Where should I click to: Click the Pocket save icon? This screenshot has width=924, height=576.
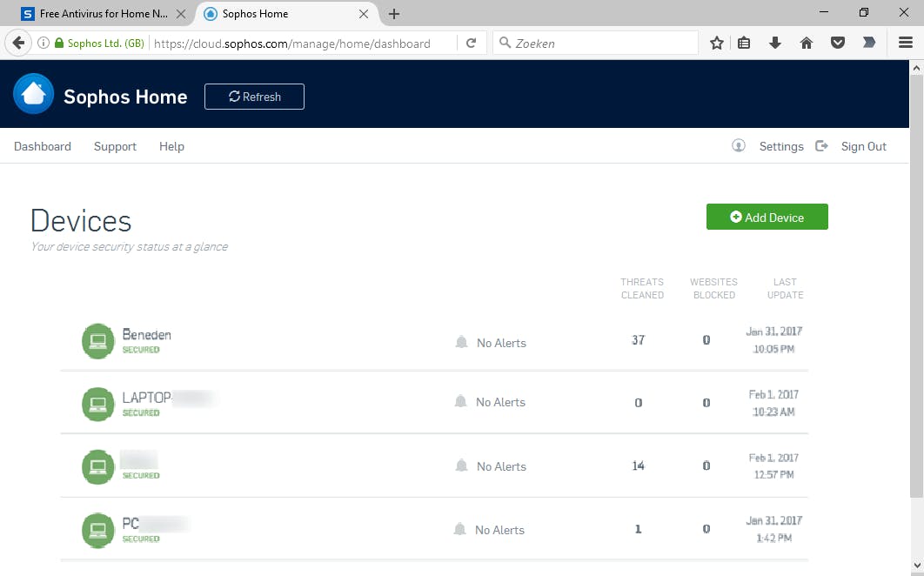(x=837, y=43)
